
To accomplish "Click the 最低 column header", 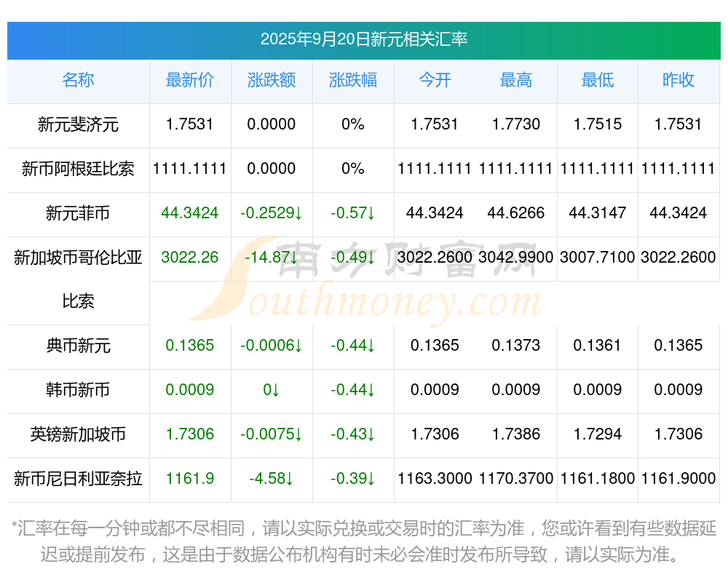I will pos(598,80).
